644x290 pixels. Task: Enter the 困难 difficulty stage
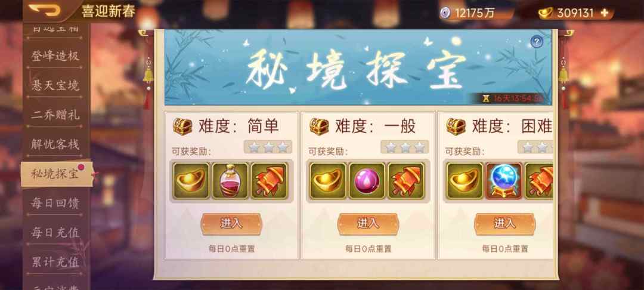pyautogui.click(x=505, y=224)
